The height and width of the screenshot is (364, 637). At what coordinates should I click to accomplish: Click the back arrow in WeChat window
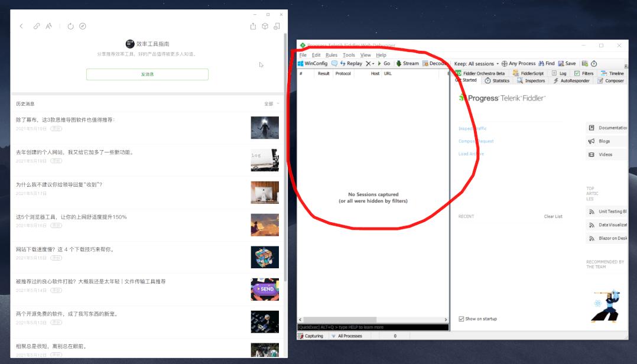click(21, 26)
